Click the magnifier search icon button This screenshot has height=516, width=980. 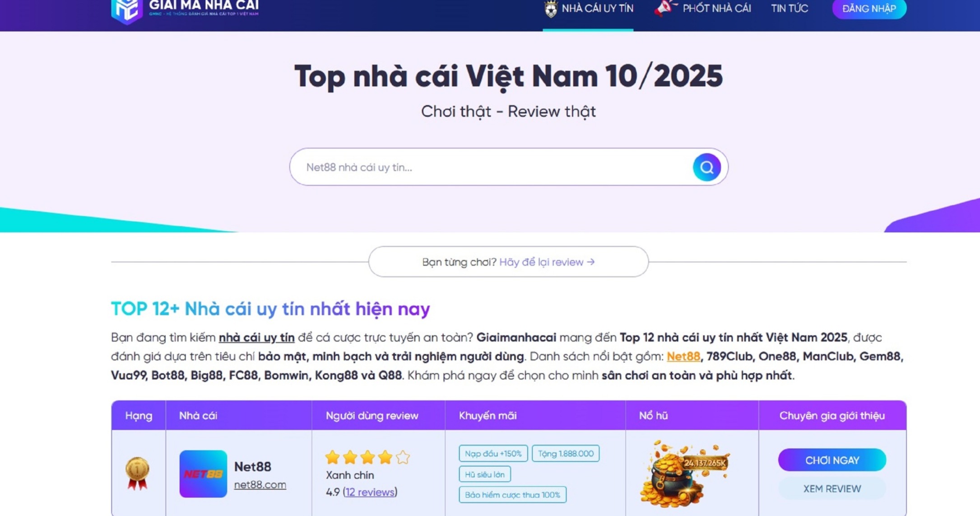pos(706,167)
